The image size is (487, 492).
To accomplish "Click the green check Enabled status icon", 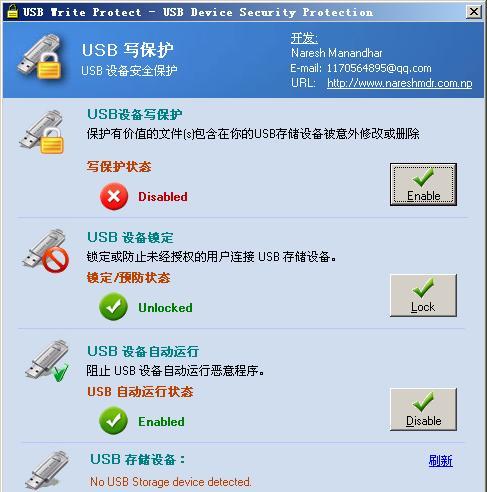I will pos(113,420).
